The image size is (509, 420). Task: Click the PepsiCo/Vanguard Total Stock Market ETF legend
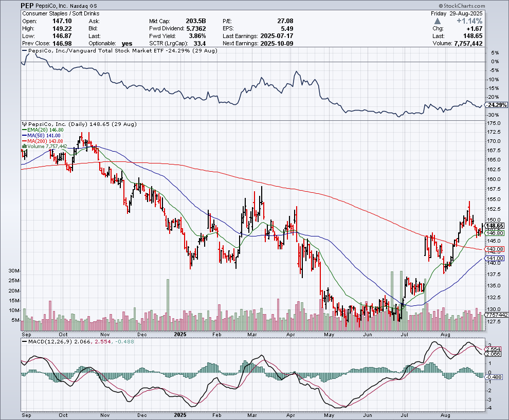coord(123,50)
